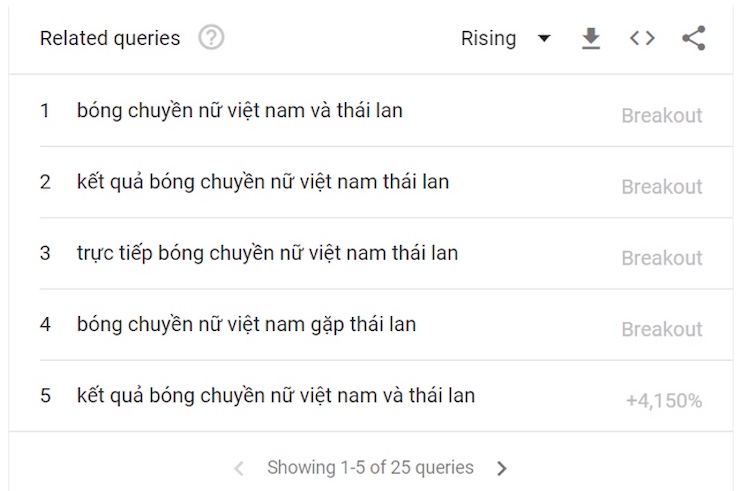Image resolution: width=740 pixels, height=491 pixels.
Task: Expand the Rising dropdown arrow
Action: 544,38
